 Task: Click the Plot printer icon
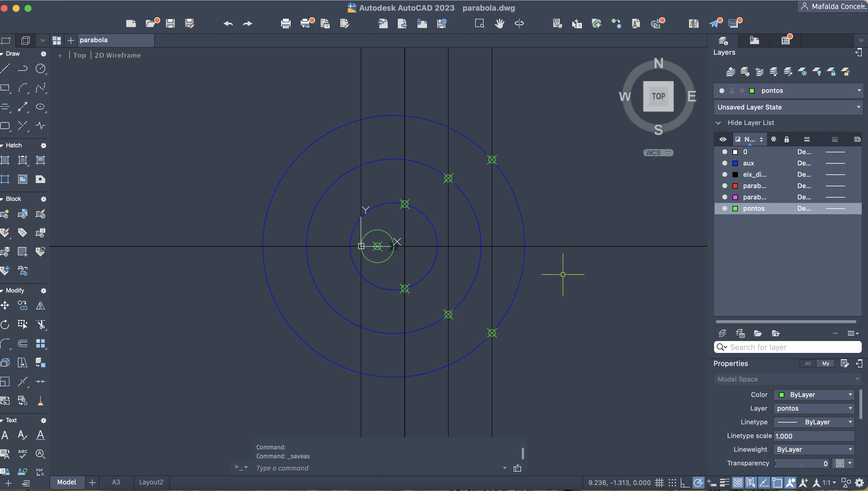tap(285, 24)
